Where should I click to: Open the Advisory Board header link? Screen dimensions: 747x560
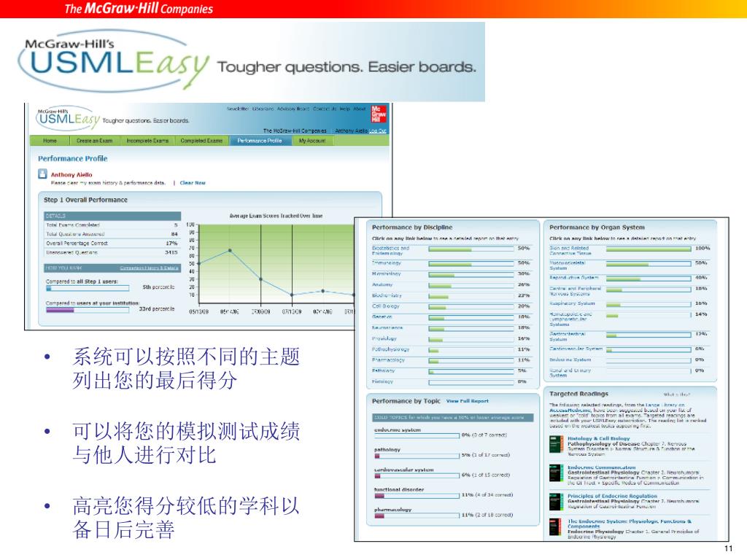point(293,109)
